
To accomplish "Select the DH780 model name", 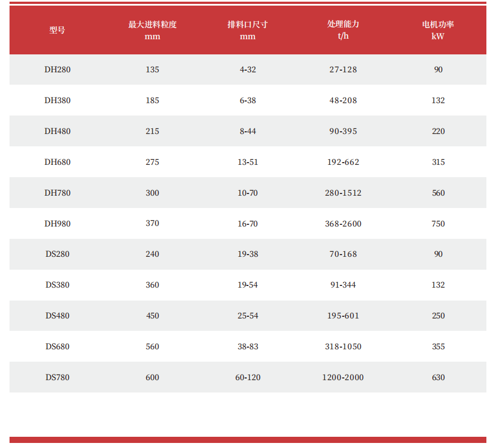I will click(58, 193).
